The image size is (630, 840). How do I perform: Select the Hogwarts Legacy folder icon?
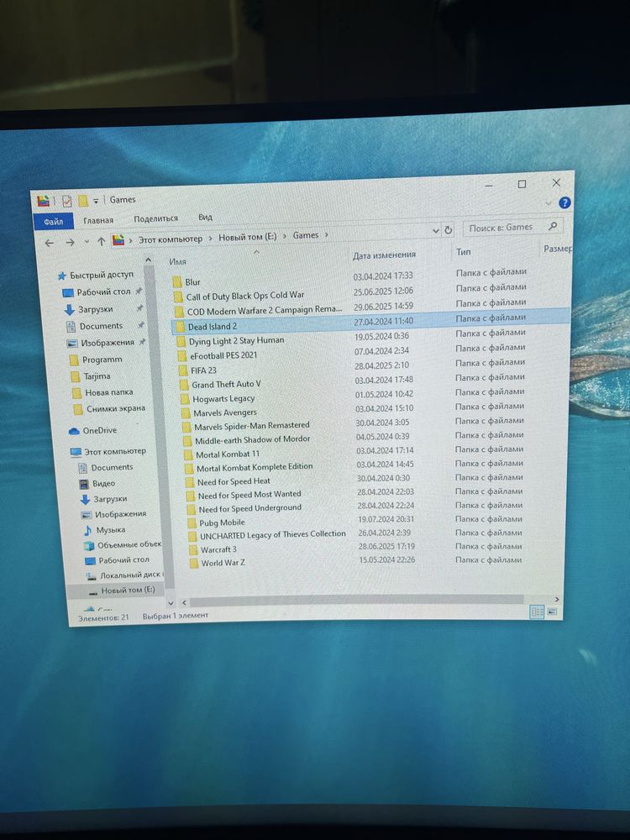pos(185,399)
